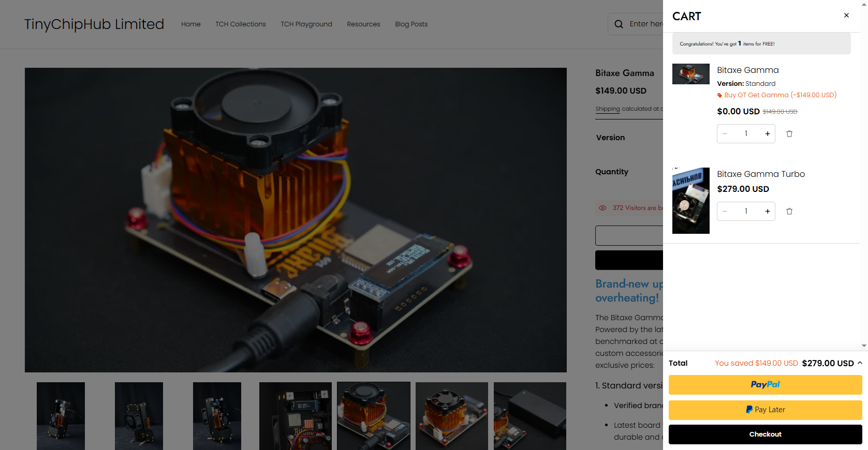Pay with the PayPal button
The image size is (868, 450).
click(x=765, y=385)
